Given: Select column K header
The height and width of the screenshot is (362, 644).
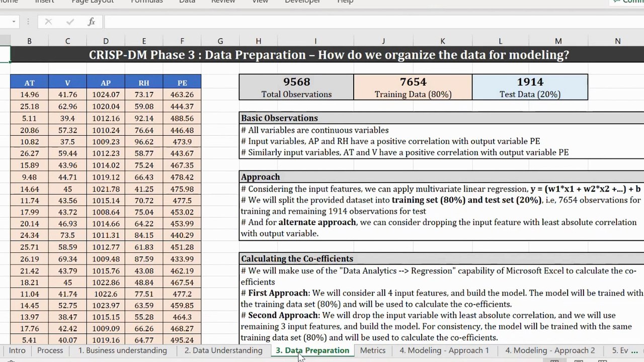Looking at the screenshot, I should pos(443,41).
